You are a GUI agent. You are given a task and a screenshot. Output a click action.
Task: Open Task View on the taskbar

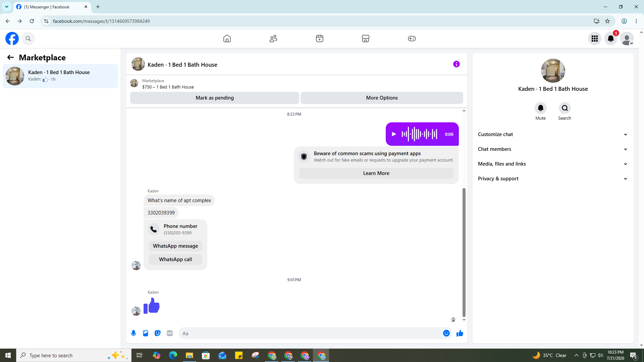point(140,355)
